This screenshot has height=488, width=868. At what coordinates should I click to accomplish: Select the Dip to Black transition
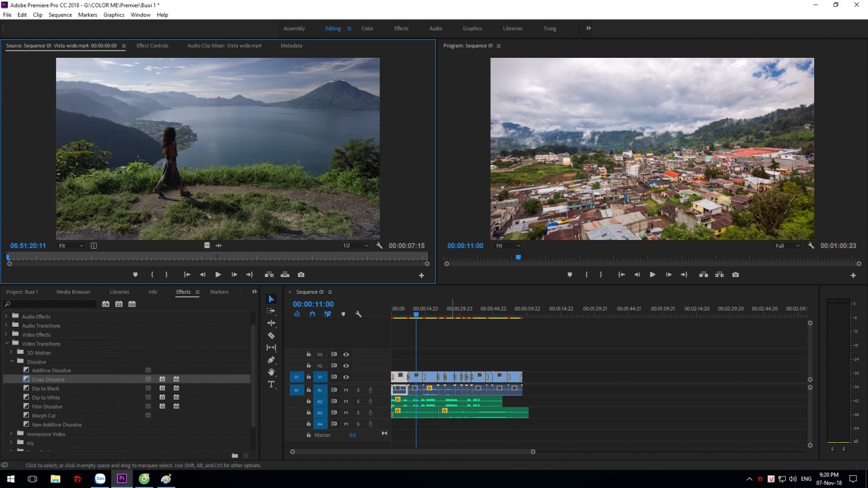coord(46,389)
